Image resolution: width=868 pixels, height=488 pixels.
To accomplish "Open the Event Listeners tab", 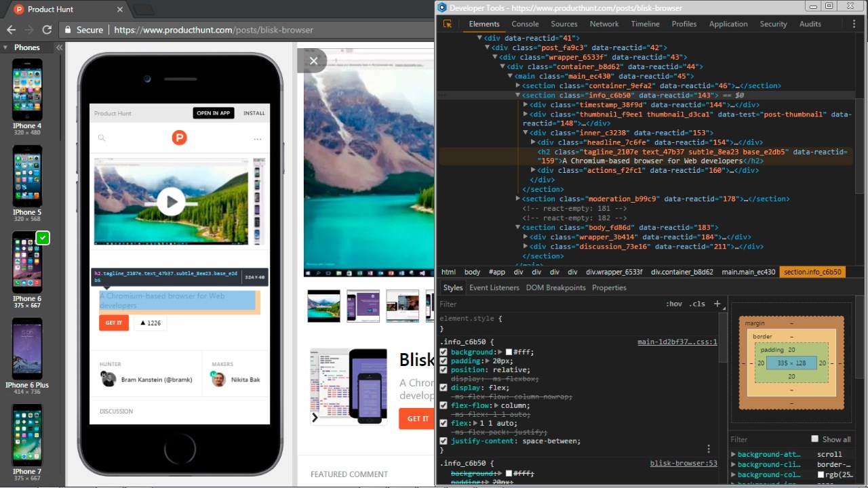I will 493,287.
